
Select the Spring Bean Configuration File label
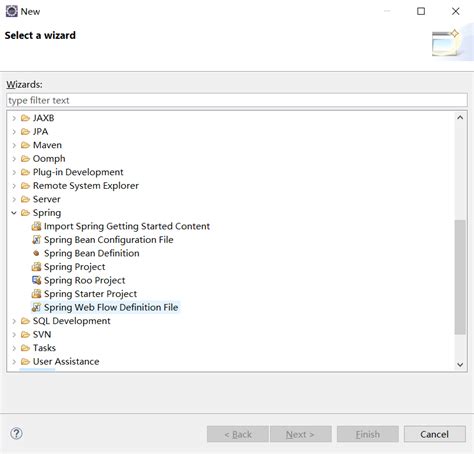click(x=109, y=240)
